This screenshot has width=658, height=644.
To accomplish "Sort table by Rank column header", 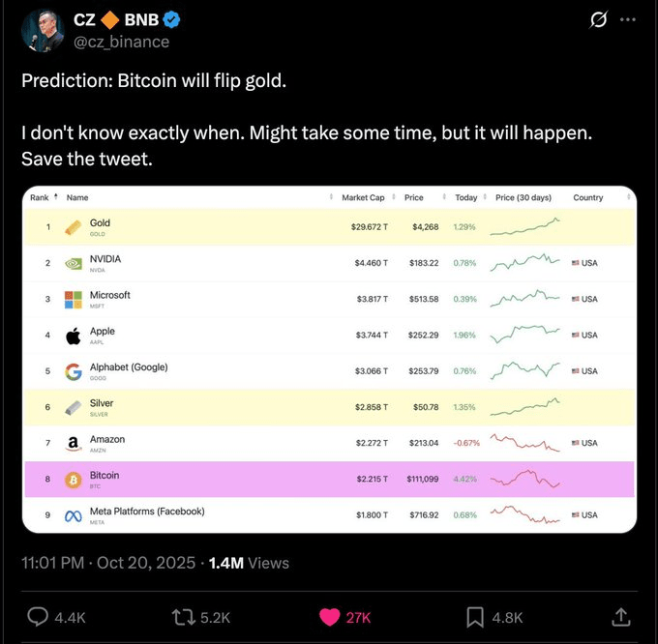I will [40, 197].
